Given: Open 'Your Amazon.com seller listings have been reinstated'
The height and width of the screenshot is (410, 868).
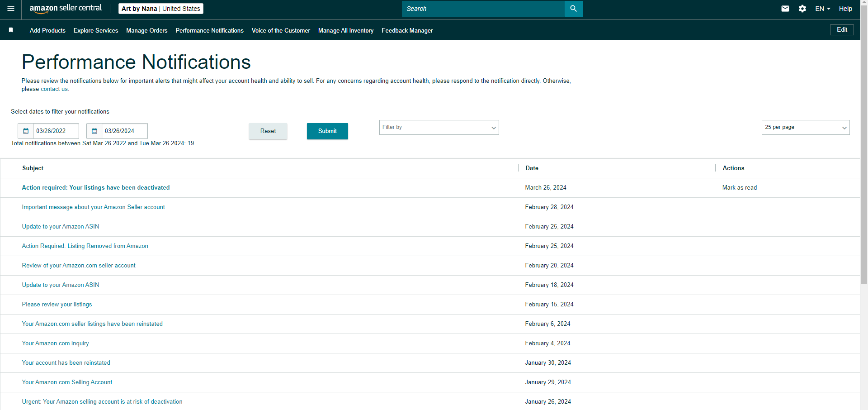Looking at the screenshot, I should [92, 324].
